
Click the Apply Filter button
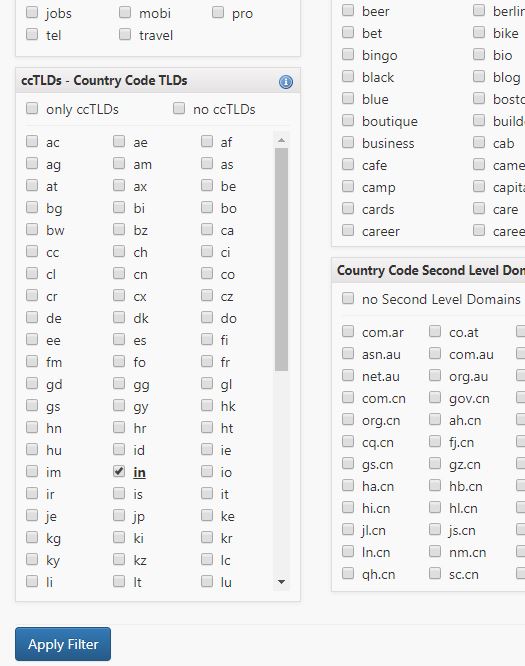(63, 644)
